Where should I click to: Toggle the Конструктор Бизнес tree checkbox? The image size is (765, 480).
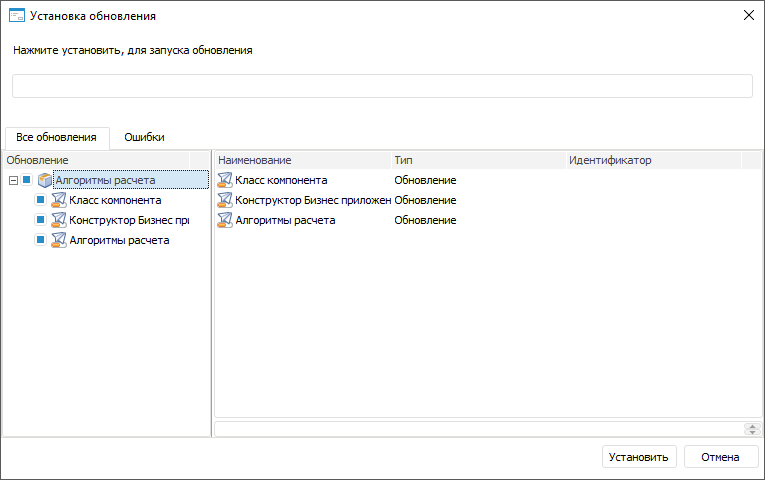pyautogui.click(x=41, y=220)
